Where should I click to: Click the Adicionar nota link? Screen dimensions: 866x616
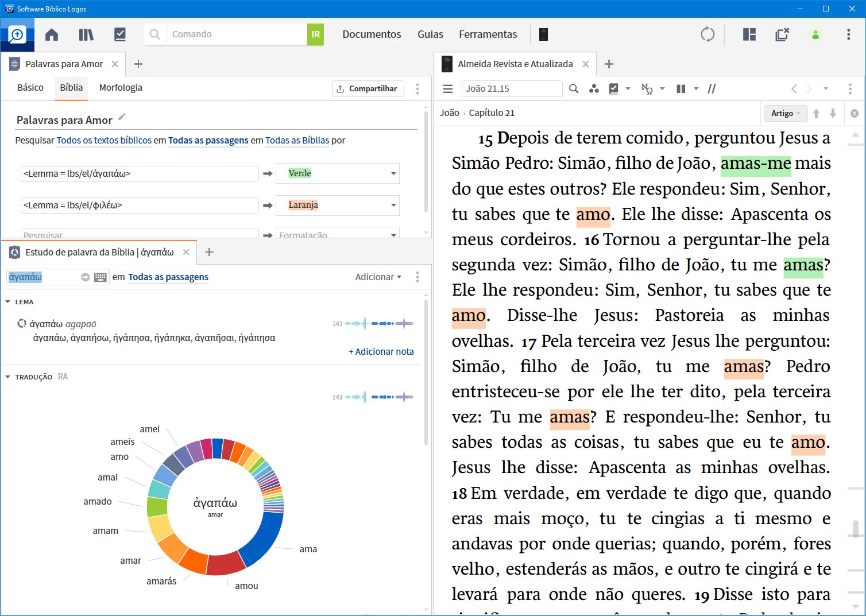click(381, 351)
